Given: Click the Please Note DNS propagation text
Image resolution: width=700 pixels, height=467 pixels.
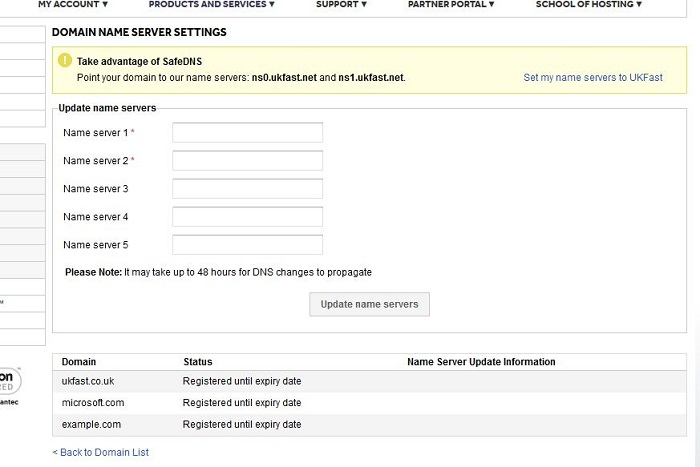Looking at the screenshot, I should pyautogui.click(x=218, y=272).
